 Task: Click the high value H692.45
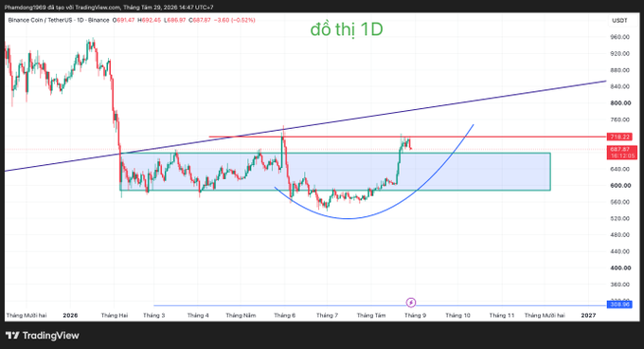(149, 20)
